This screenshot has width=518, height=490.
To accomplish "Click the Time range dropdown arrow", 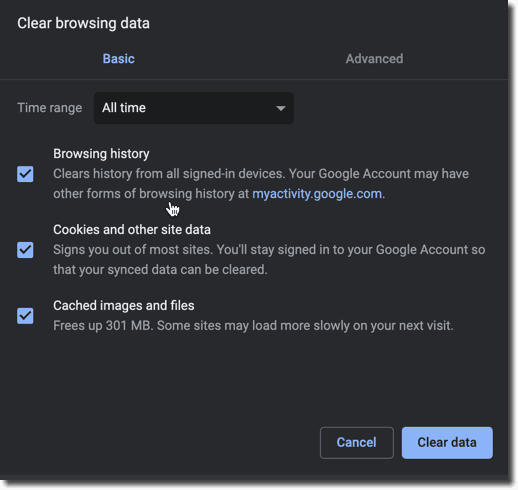I will [x=281, y=108].
